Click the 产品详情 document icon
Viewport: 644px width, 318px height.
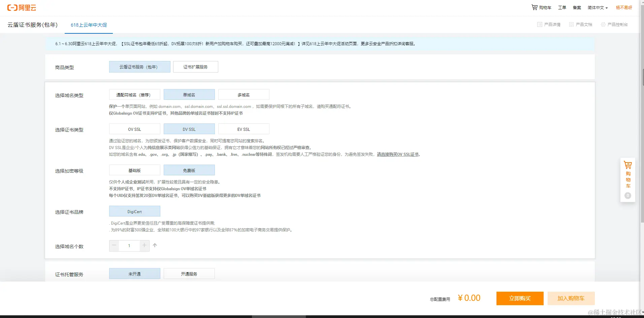click(x=540, y=25)
